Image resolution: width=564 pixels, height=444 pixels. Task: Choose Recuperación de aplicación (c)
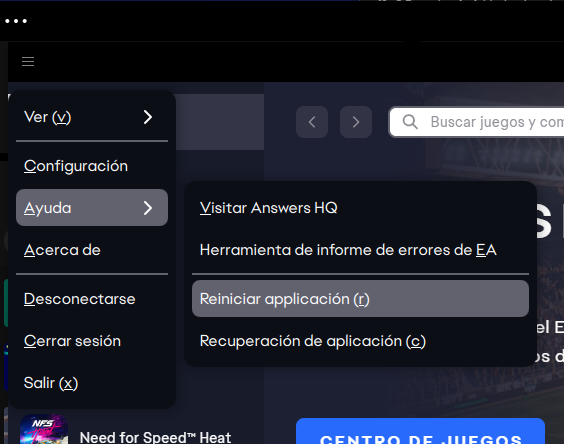tap(360, 341)
